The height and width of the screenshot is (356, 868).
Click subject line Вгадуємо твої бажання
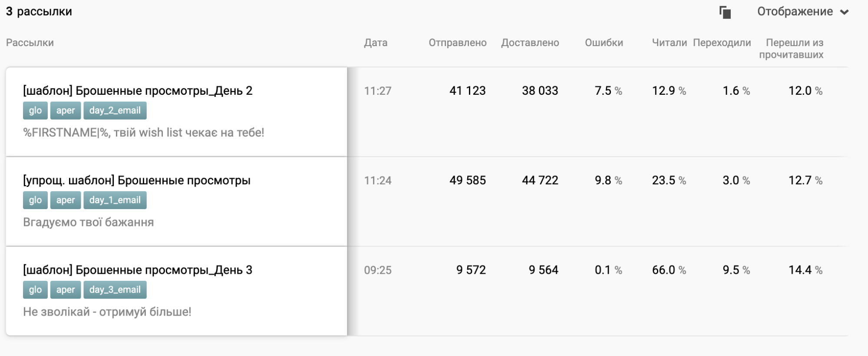click(89, 222)
